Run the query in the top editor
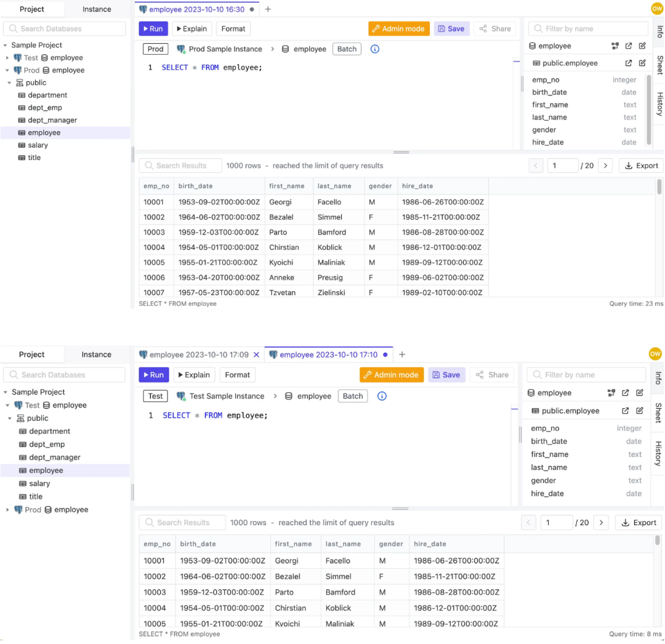 pyautogui.click(x=153, y=29)
